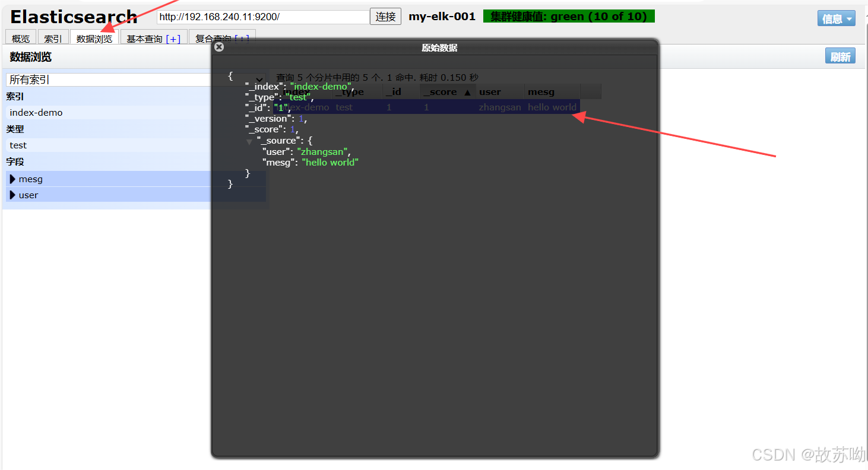Click the 刷新 refresh button
The width and height of the screenshot is (868, 470).
[840, 56]
